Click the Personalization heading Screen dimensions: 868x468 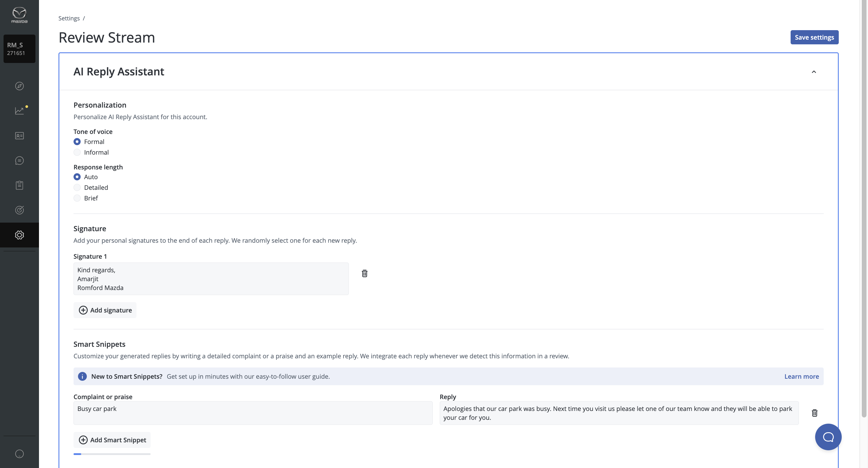100,105
